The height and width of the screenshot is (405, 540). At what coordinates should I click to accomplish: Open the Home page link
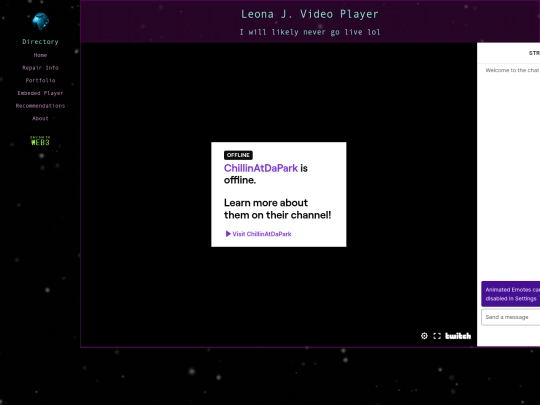(40, 55)
